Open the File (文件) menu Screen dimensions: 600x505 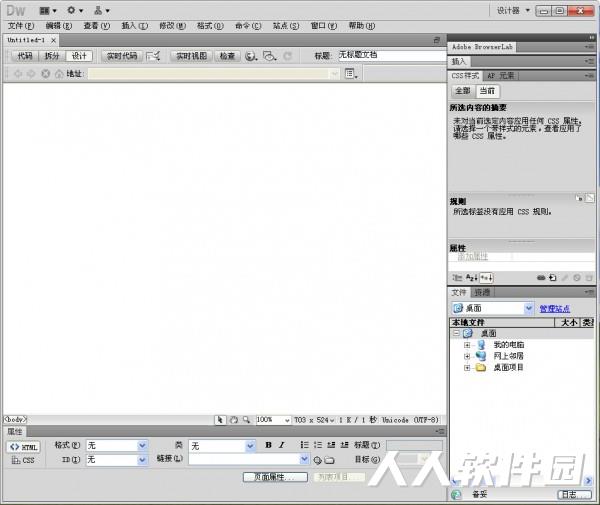click(x=21, y=26)
